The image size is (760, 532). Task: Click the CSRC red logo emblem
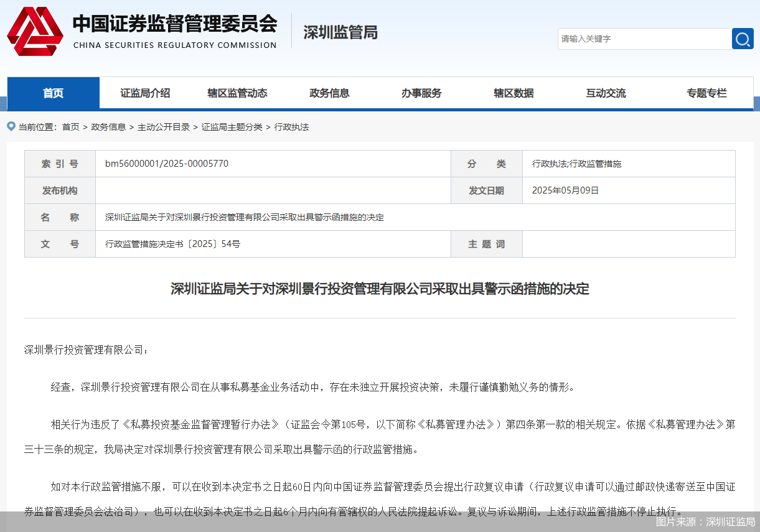coord(35,31)
